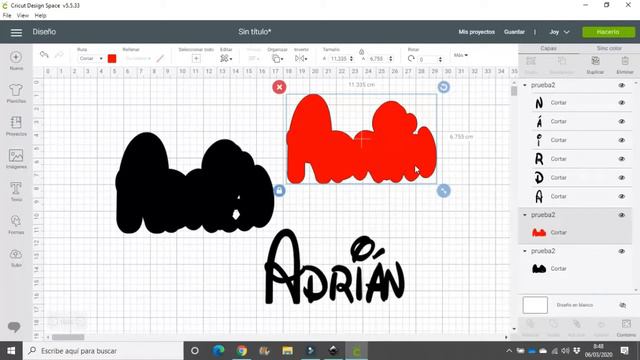Hide the prueba2 group with letters
This screenshot has height=360, width=640.
point(622,85)
